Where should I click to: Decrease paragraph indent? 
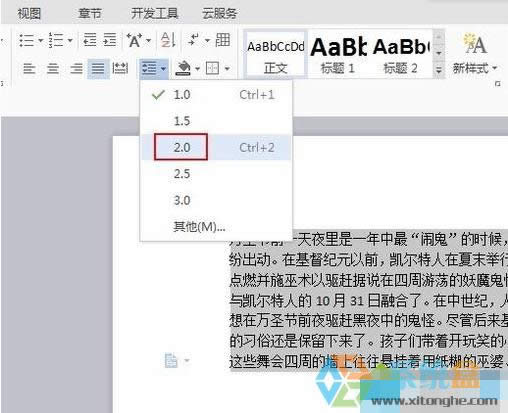coord(89,40)
